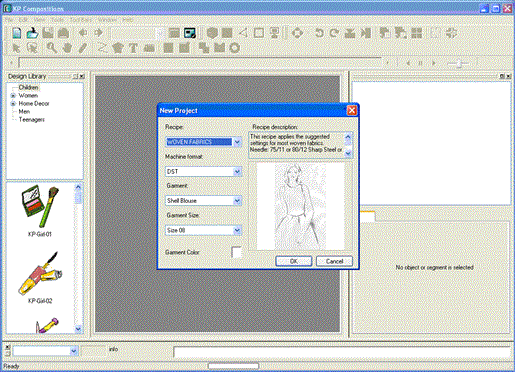Viewport: 515px width, 372px height.
Task: Click the step back playback control
Action: 408,63
